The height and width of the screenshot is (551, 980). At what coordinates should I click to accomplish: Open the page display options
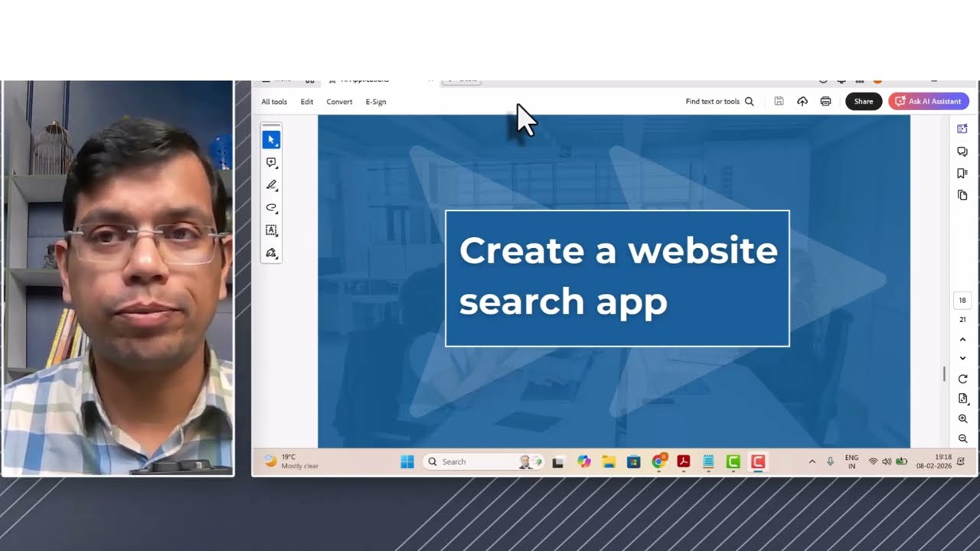962,399
